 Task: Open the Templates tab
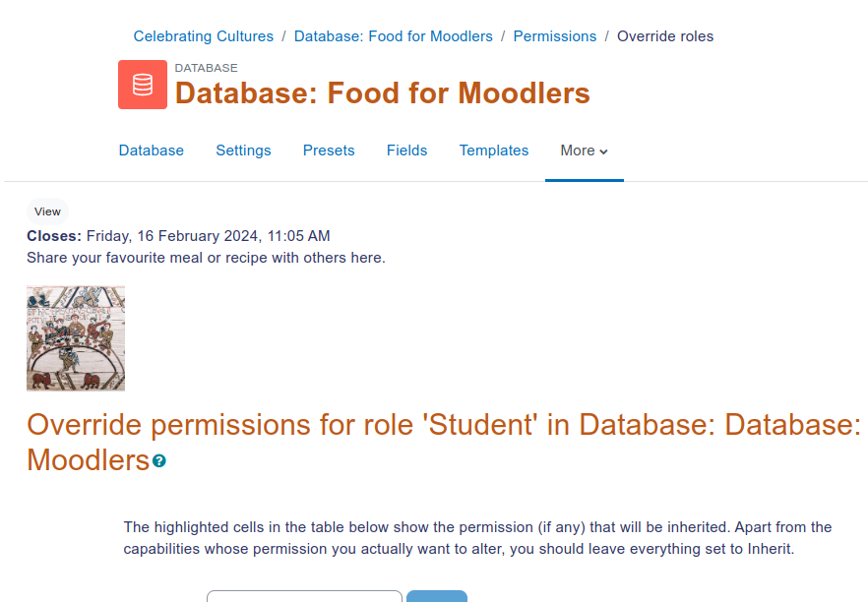pyautogui.click(x=494, y=150)
